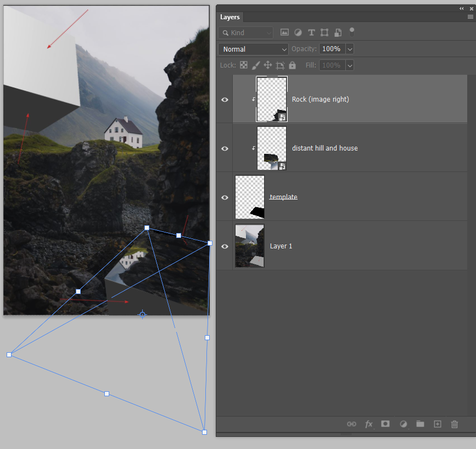The image size is (476, 449).
Task: Filter layers by type Text
Action: coord(311,32)
